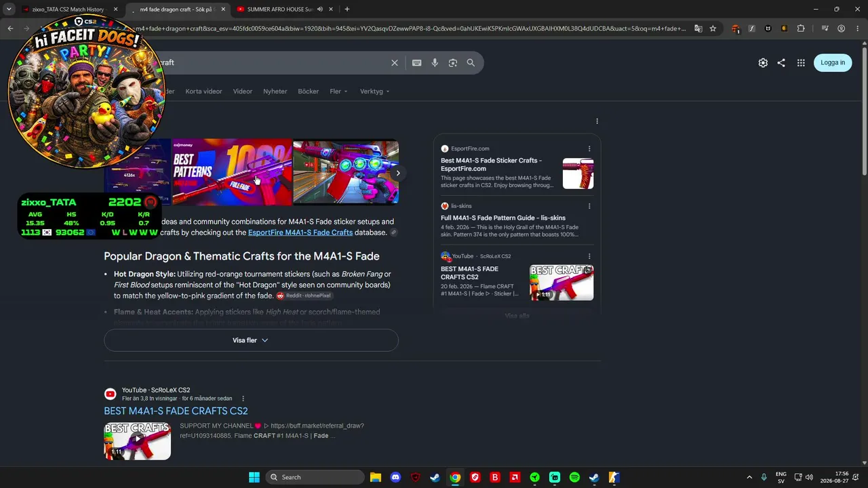This screenshot has height=488, width=868.
Task: Bookmark this page with the star
Action: pos(713,28)
